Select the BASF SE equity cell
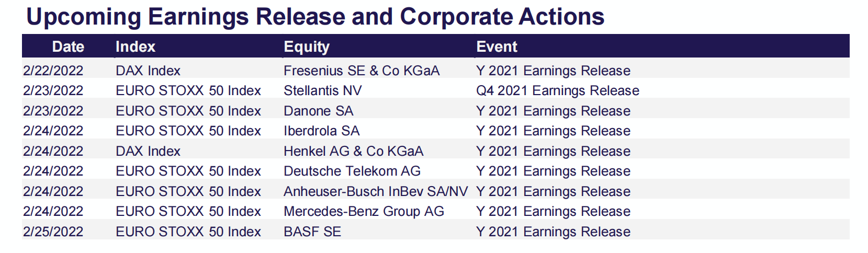Screen dimensions: 868x253 click(x=312, y=232)
